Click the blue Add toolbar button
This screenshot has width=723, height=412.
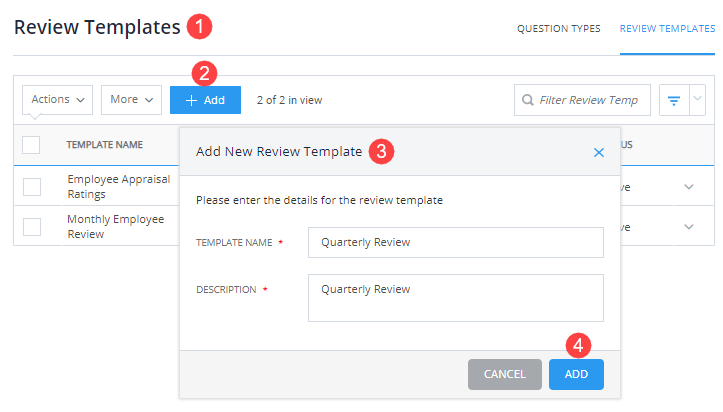[x=205, y=100]
